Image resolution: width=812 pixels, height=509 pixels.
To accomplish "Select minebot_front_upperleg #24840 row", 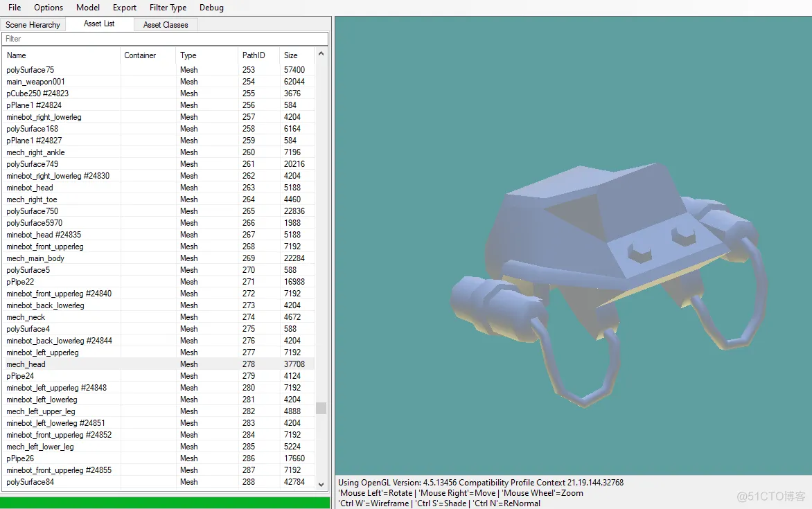I will 159,294.
